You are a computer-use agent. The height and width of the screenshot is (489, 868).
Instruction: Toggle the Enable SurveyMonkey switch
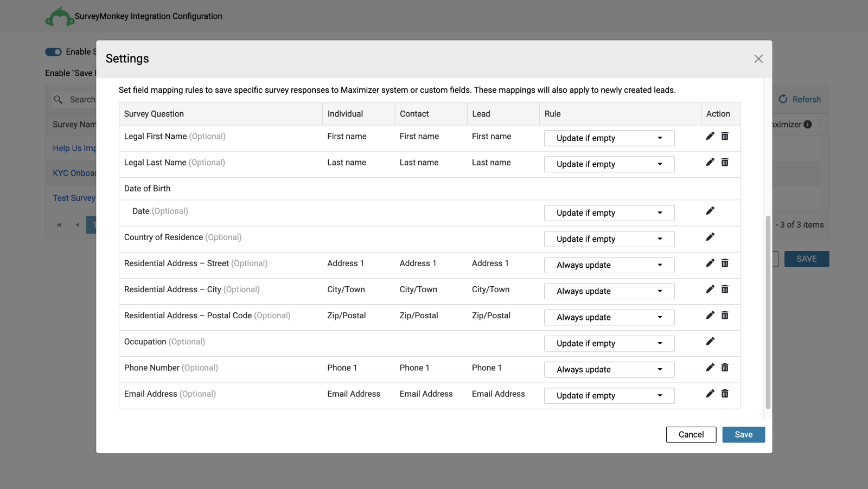tap(53, 52)
